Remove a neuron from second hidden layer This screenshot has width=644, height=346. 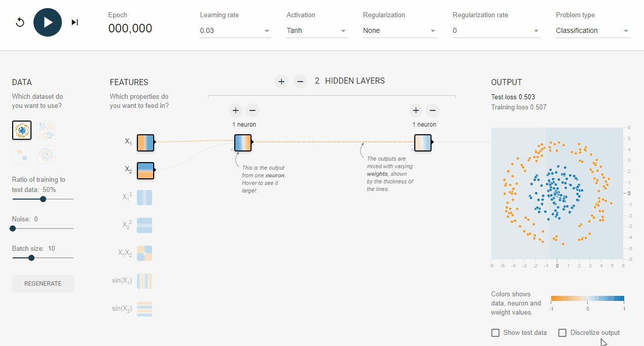pos(432,110)
